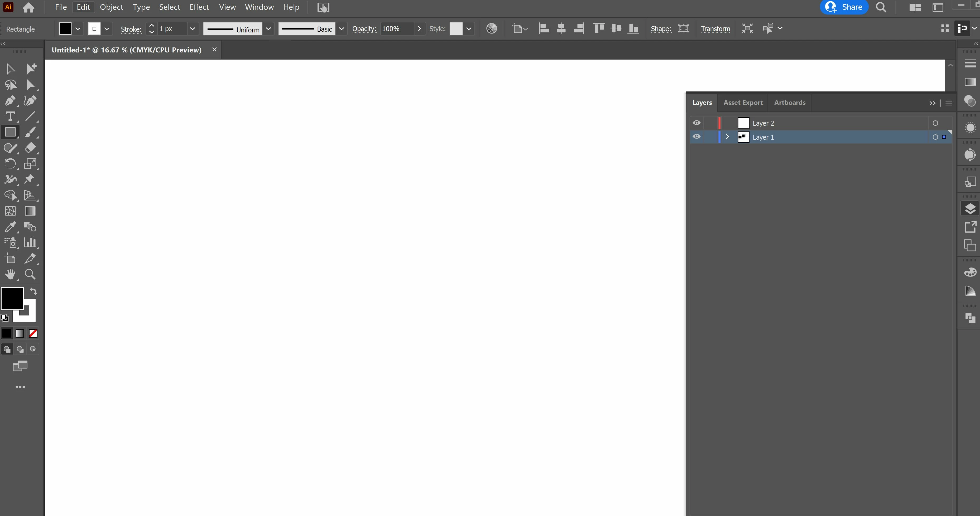Open the Recolor Artwork icon
Viewport: 980px width, 516px height.
click(x=492, y=29)
